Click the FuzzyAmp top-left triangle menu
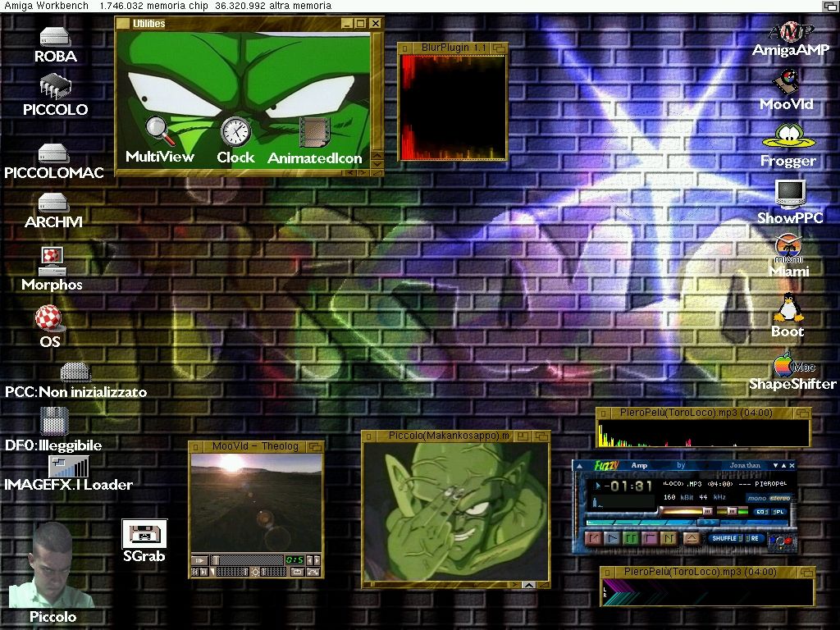The width and height of the screenshot is (840, 630). [579, 466]
